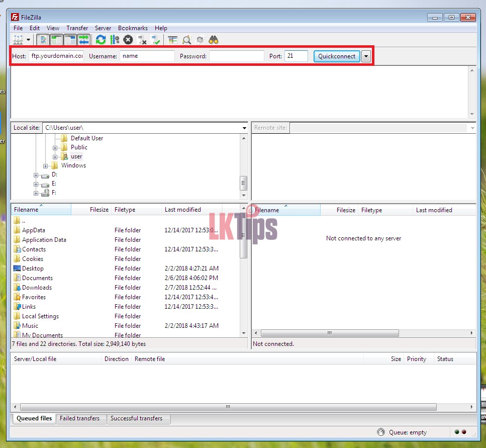This screenshot has width=486, height=448.
Task: Click the queue status icon beside Queue: empty
Action: 381,432
